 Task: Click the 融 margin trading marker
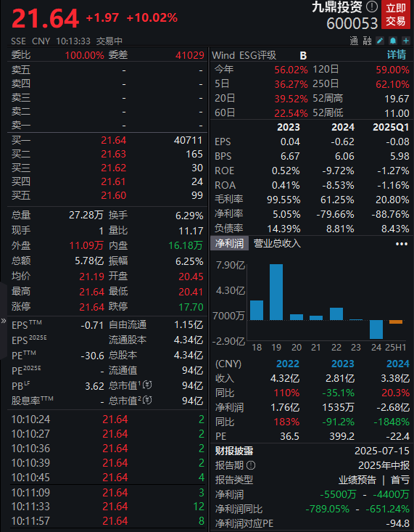(367, 41)
